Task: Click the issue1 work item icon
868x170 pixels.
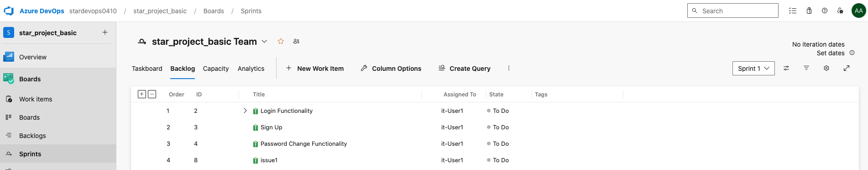Action: coord(256,160)
